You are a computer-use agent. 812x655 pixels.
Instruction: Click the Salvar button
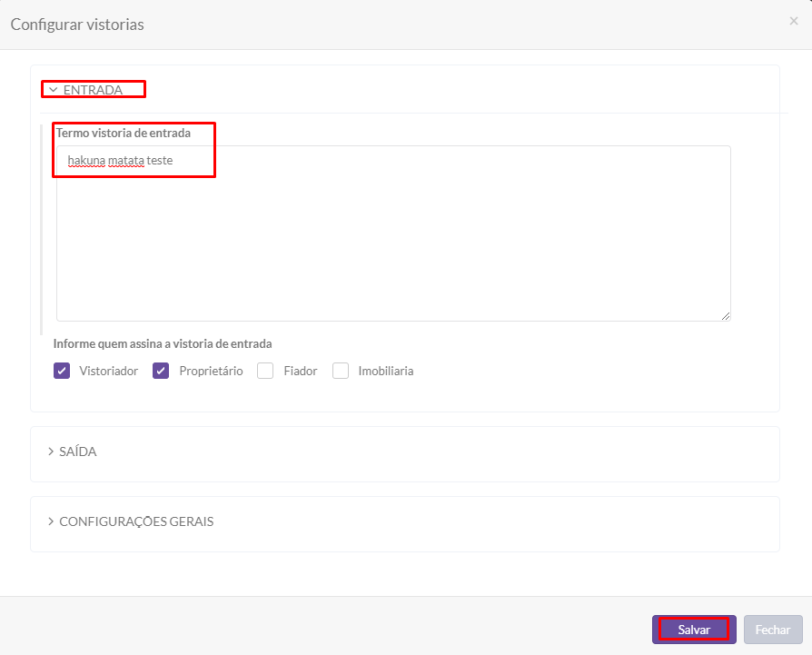point(694,630)
